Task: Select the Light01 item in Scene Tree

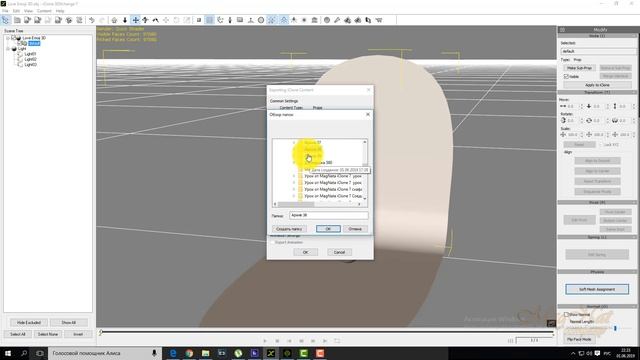Action: click(x=30, y=54)
